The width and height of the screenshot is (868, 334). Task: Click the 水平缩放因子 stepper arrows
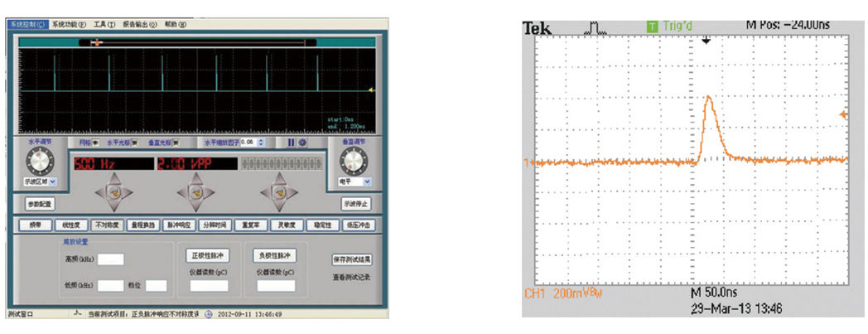coord(261,143)
